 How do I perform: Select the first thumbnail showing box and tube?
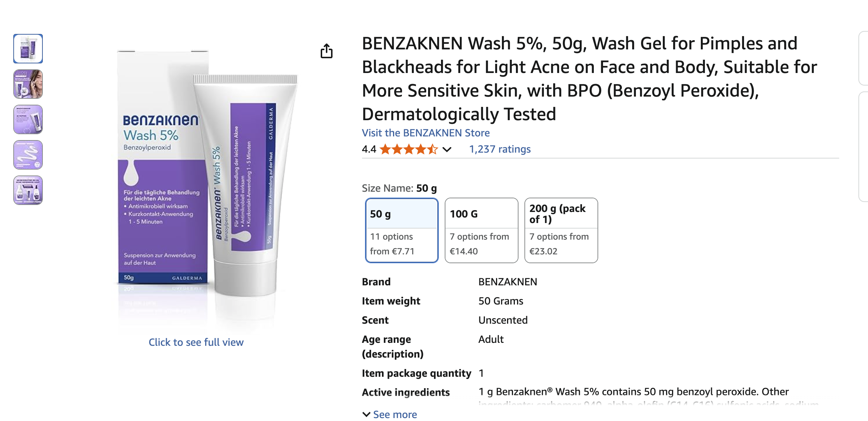click(28, 49)
